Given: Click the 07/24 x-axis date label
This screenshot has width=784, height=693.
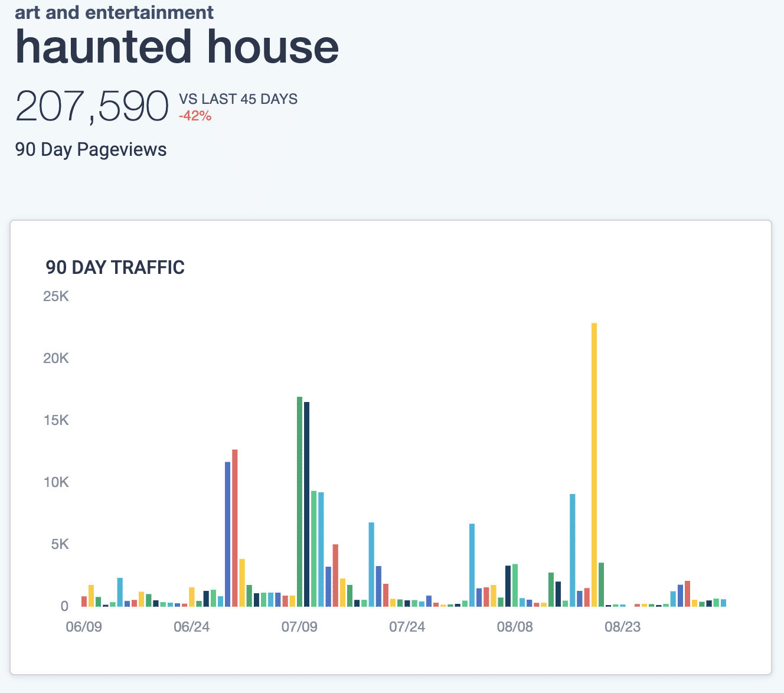Looking at the screenshot, I should tap(407, 627).
